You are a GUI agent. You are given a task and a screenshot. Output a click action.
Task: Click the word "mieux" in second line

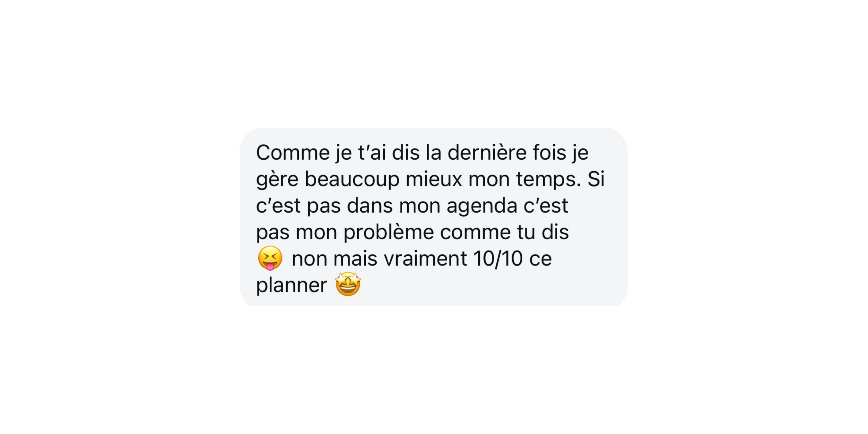434,179
